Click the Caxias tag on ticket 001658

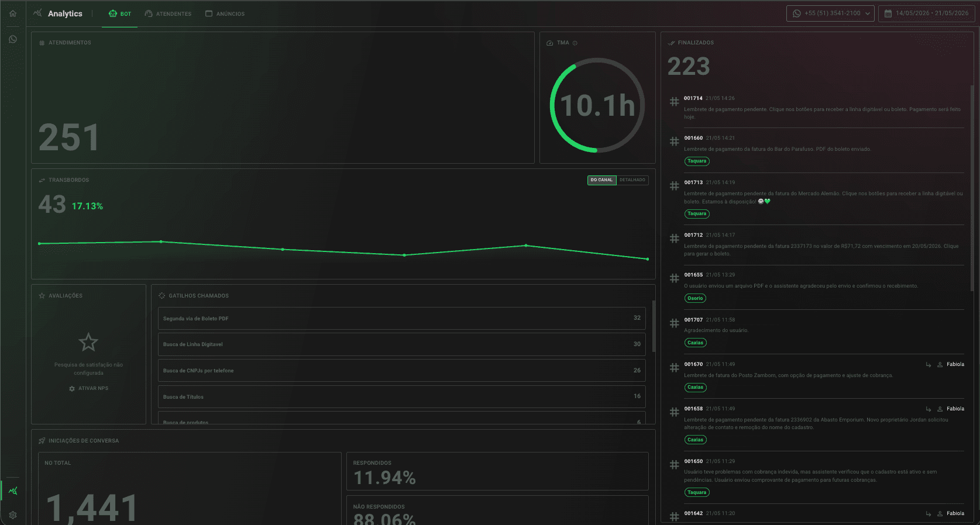click(696, 440)
